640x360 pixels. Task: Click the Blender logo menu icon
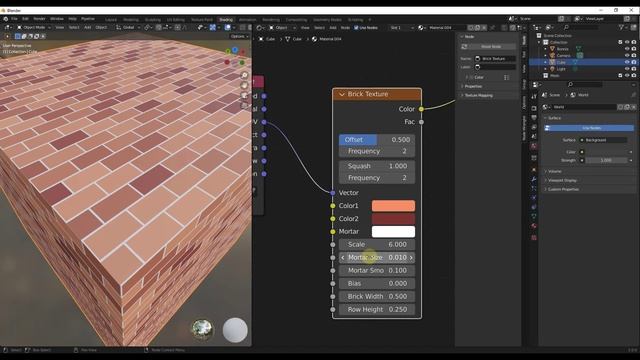pyautogui.click(x=5, y=19)
